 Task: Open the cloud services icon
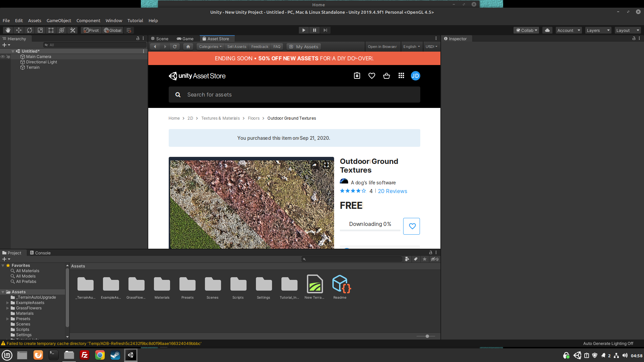(547, 30)
